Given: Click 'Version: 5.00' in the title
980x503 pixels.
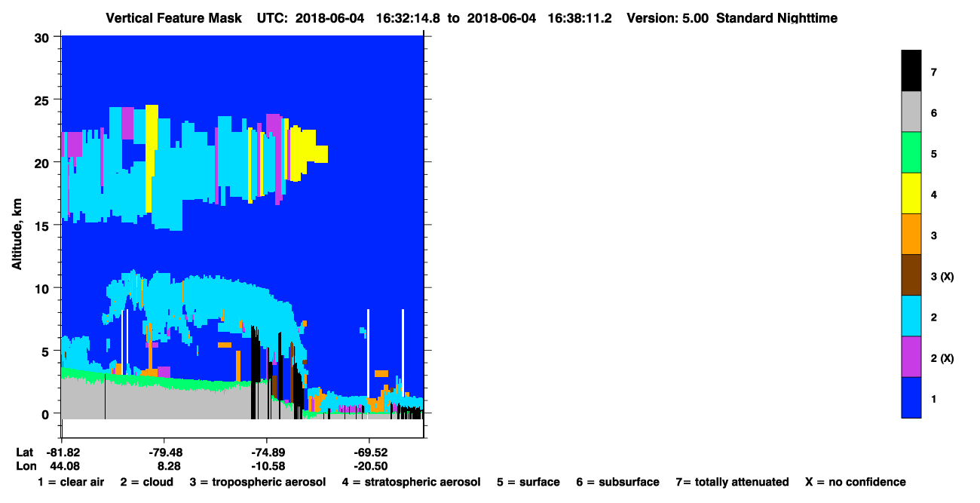Looking at the screenshot, I should (x=667, y=17).
